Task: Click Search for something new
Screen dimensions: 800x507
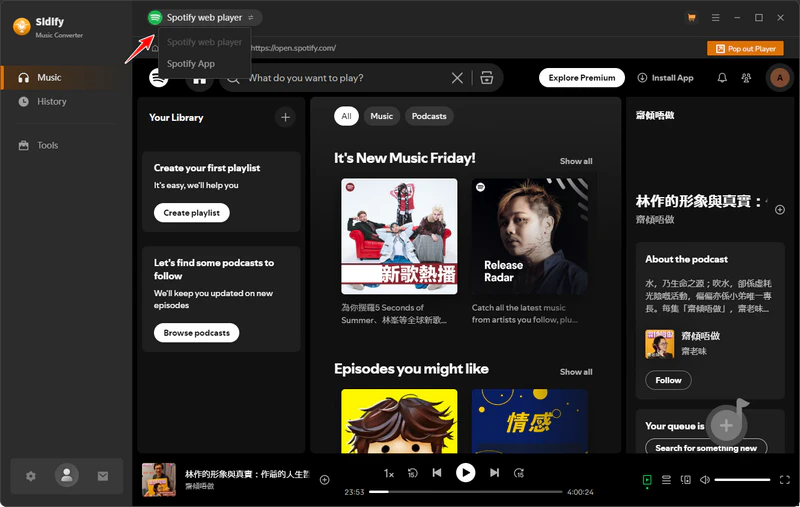Action: 706,447
